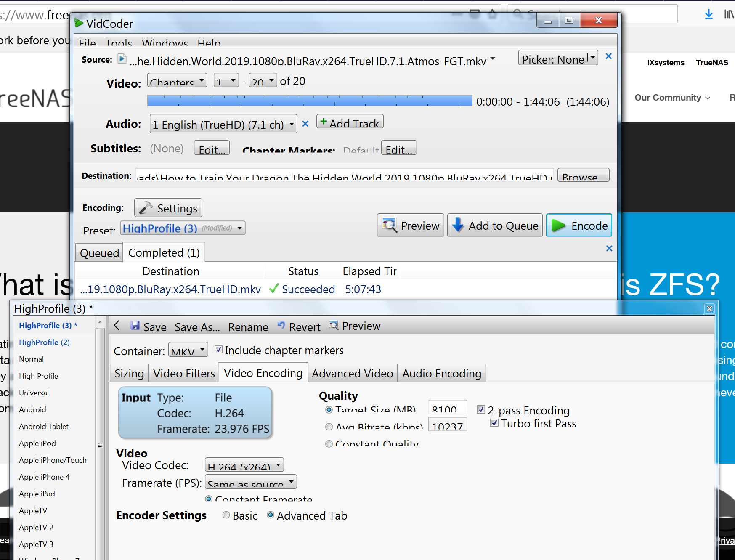Switch to the Advanced Video tab
Image resolution: width=735 pixels, height=560 pixels.
(353, 373)
